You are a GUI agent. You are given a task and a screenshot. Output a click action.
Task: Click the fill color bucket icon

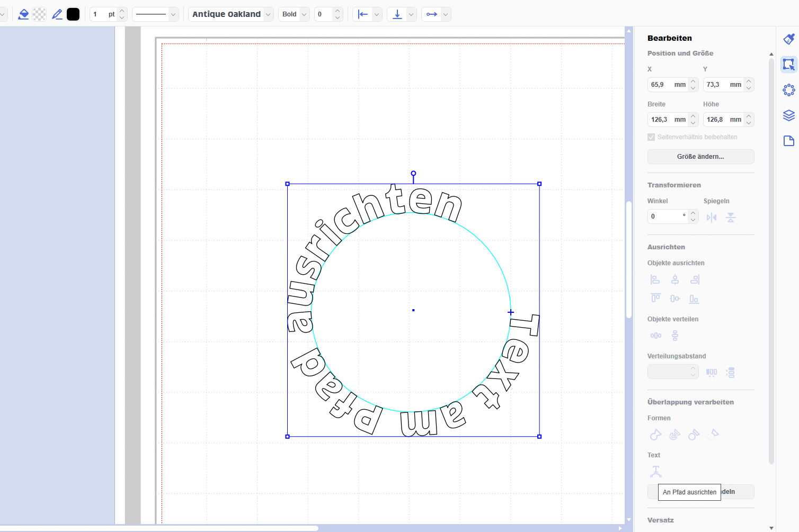[23, 14]
